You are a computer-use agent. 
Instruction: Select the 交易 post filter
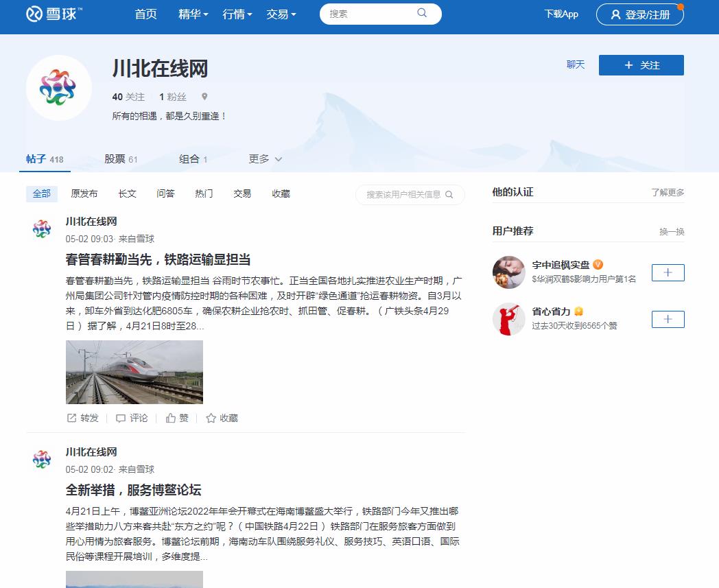point(242,193)
